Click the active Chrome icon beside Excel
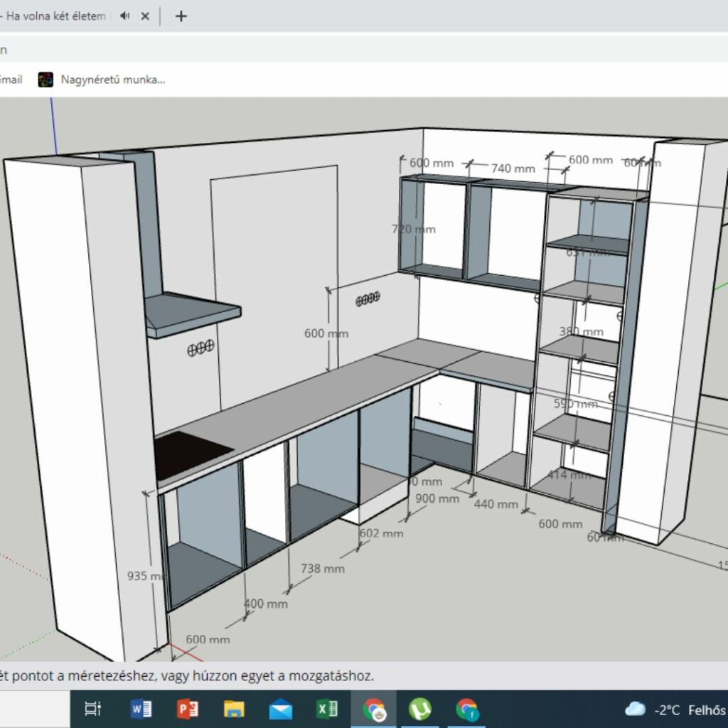 (373, 710)
